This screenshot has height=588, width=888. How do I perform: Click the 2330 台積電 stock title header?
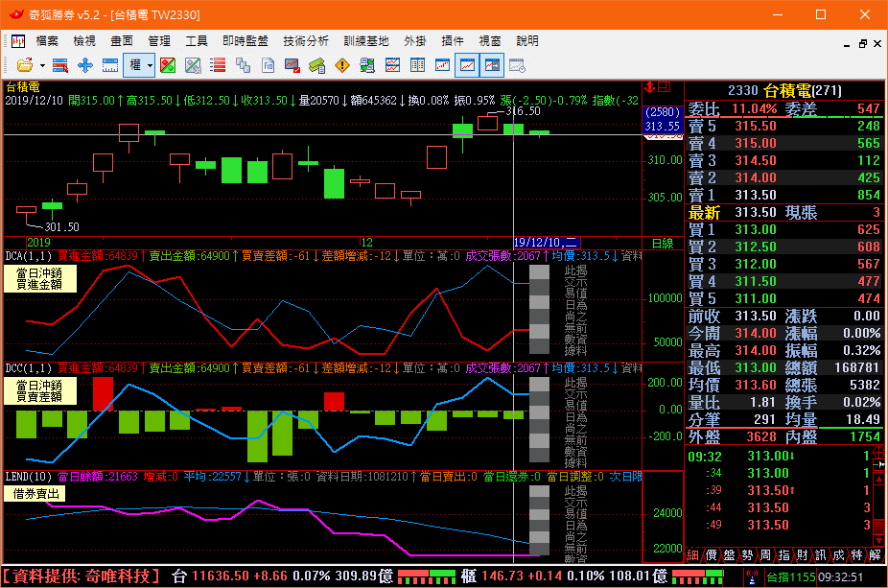(784, 90)
